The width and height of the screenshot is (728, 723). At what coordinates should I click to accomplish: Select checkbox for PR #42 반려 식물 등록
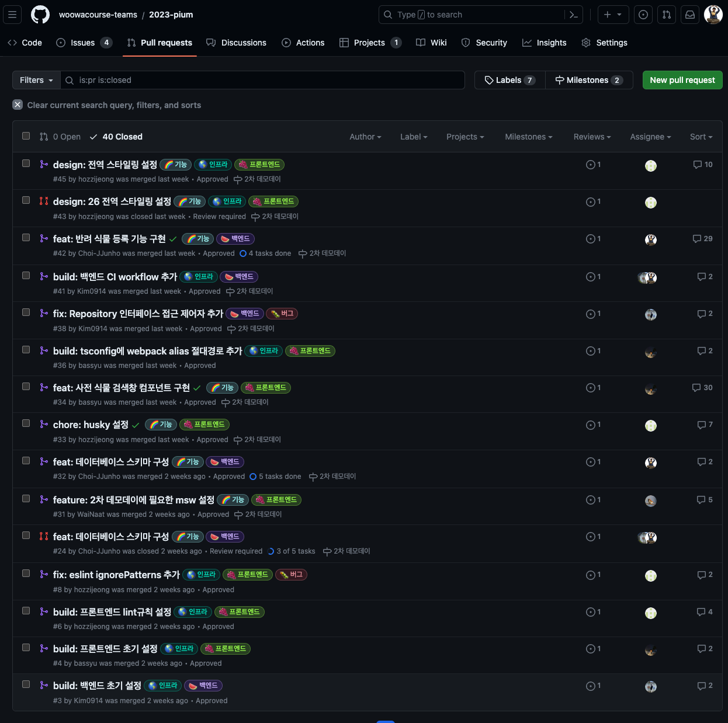coord(26,238)
